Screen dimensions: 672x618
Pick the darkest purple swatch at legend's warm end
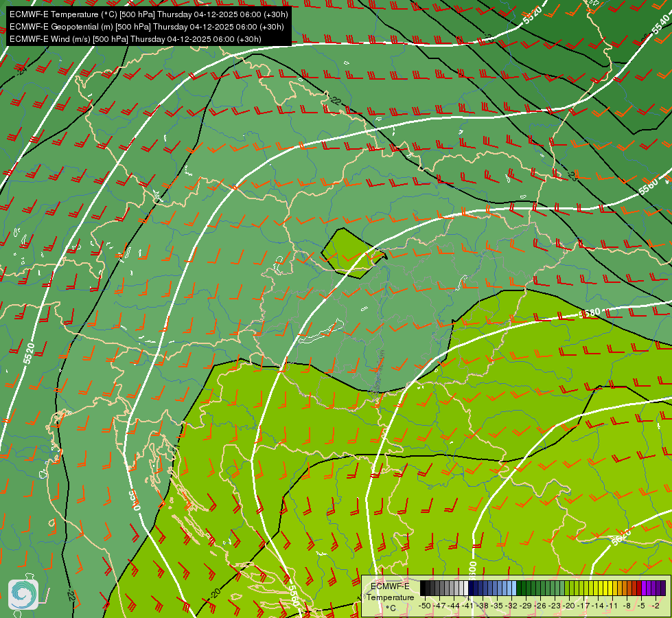(x=663, y=588)
